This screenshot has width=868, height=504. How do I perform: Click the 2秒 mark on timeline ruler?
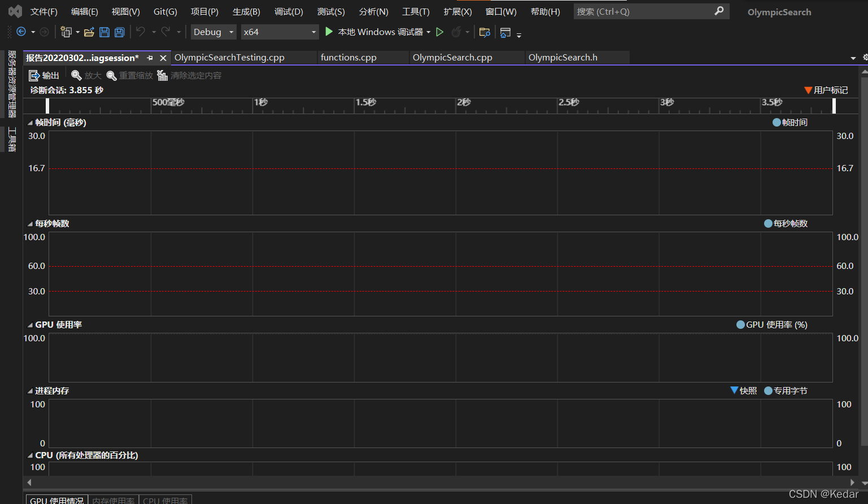[x=464, y=102]
